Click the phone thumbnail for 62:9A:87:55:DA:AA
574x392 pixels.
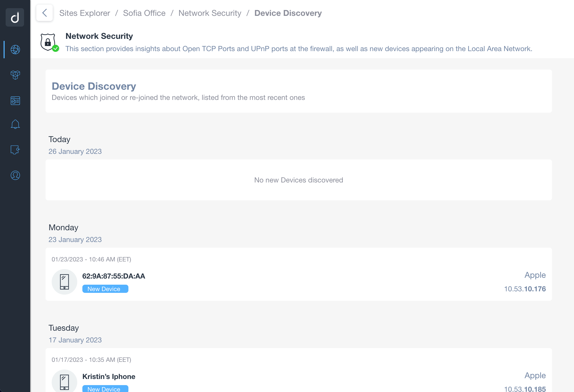tap(64, 282)
